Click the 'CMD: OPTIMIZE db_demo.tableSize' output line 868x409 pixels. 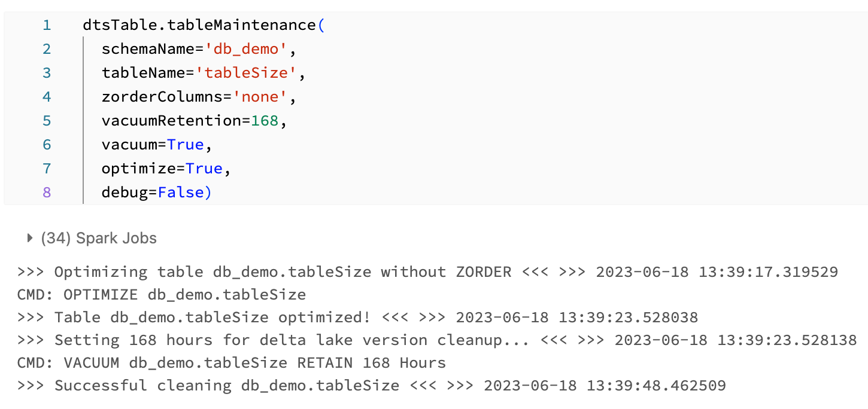click(162, 295)
